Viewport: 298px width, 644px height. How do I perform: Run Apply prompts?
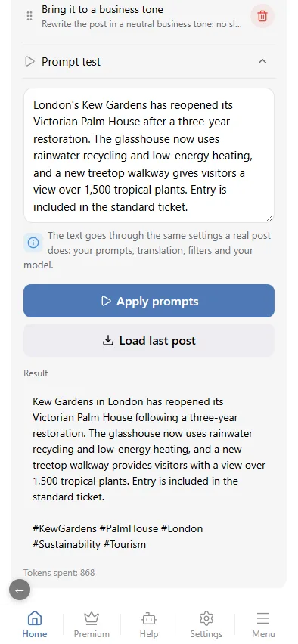pyautogui.click(x=149, y=301)
